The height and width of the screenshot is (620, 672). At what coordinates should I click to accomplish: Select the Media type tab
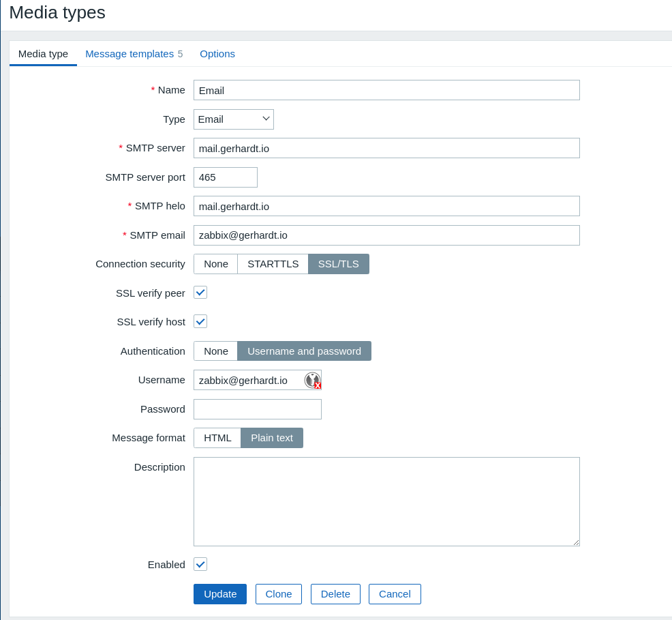(x=43, y=54)
